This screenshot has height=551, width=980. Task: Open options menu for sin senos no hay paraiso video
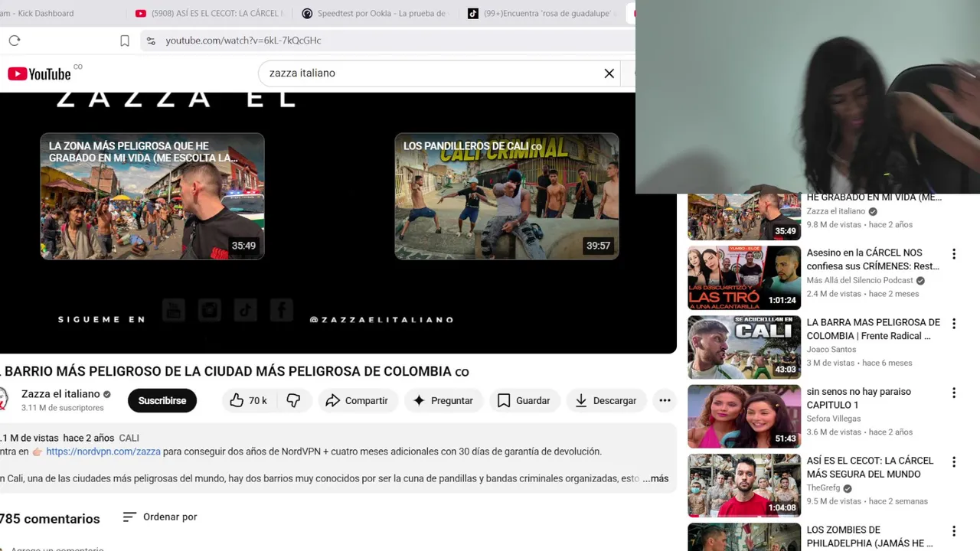click(x=954, y=393)
